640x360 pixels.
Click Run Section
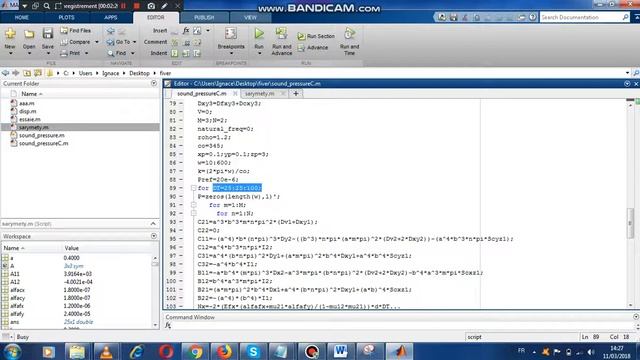pos(316,36)
